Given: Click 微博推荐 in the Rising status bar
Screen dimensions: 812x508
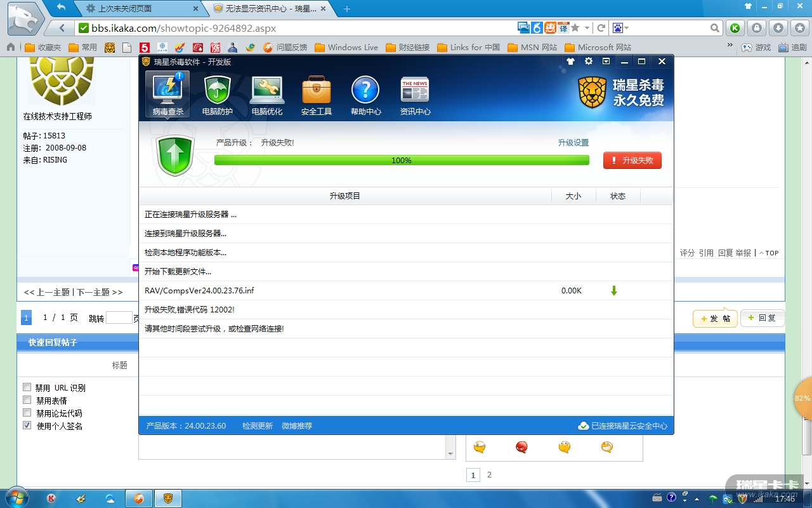Looking at the screenshot, I should point(297,426).
